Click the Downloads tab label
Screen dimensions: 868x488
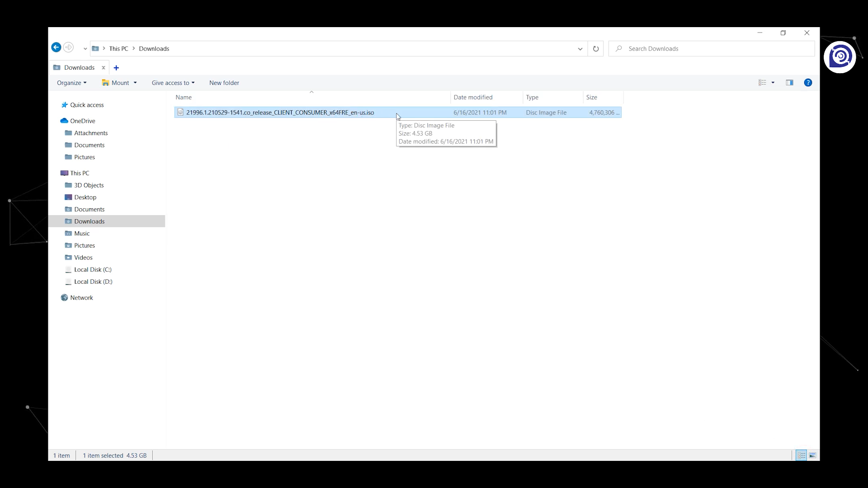click(x=79, y=67)
